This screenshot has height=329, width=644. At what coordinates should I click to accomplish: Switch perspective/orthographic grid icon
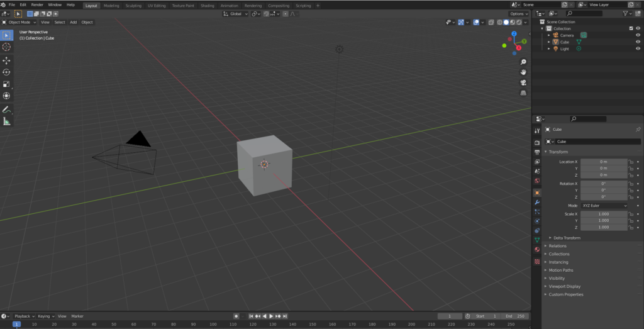pyautogui.click(x=523, y=93)
